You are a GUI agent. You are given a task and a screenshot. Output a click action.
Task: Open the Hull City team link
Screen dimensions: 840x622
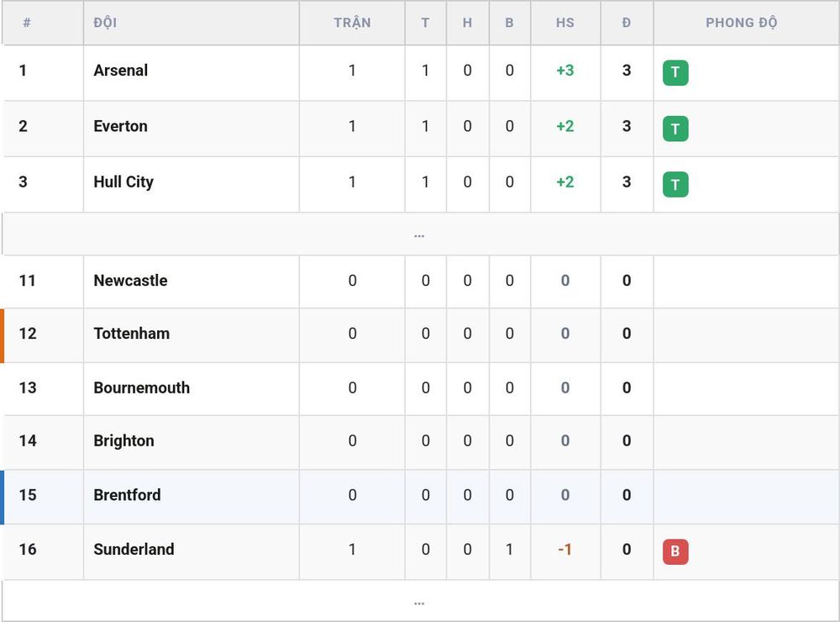coord(123,182)
